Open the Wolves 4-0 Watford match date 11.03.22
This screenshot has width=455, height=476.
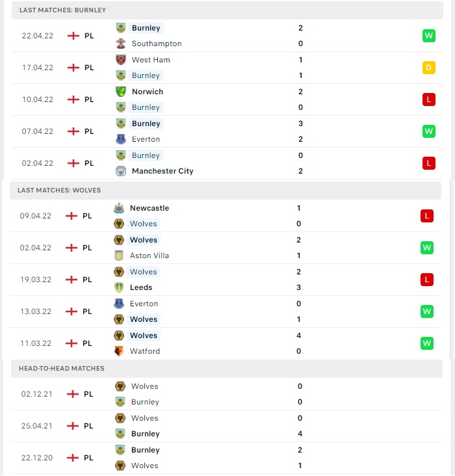click(x=36, y=343)
